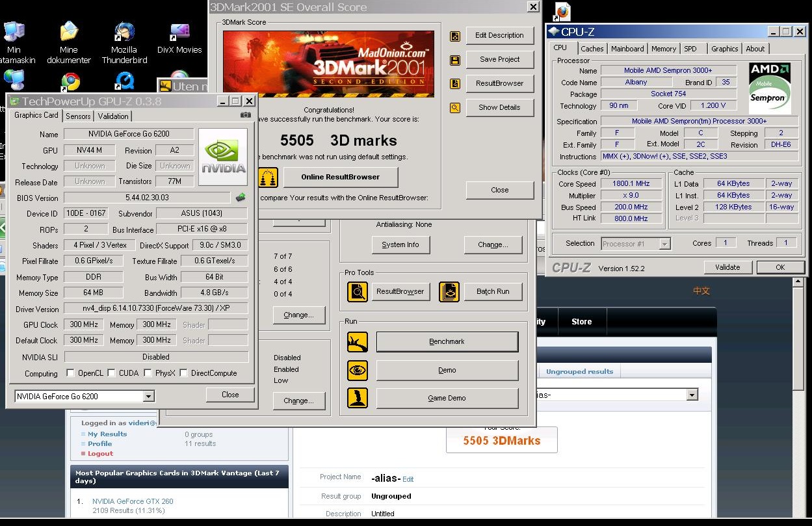Click the BIOS save chip icon in GPU-Z
This screenshot has width=812, height=526.
(241, 197)
